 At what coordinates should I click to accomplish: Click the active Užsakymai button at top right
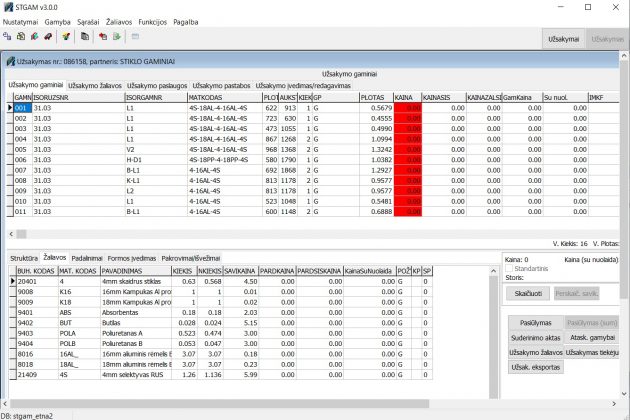[x=564, y=37]
